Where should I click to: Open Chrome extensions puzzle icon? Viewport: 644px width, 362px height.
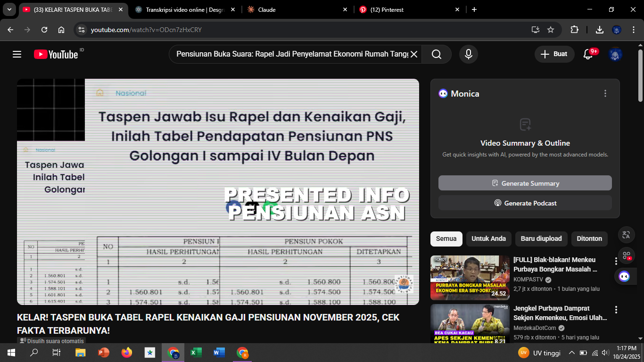point(574,30)
